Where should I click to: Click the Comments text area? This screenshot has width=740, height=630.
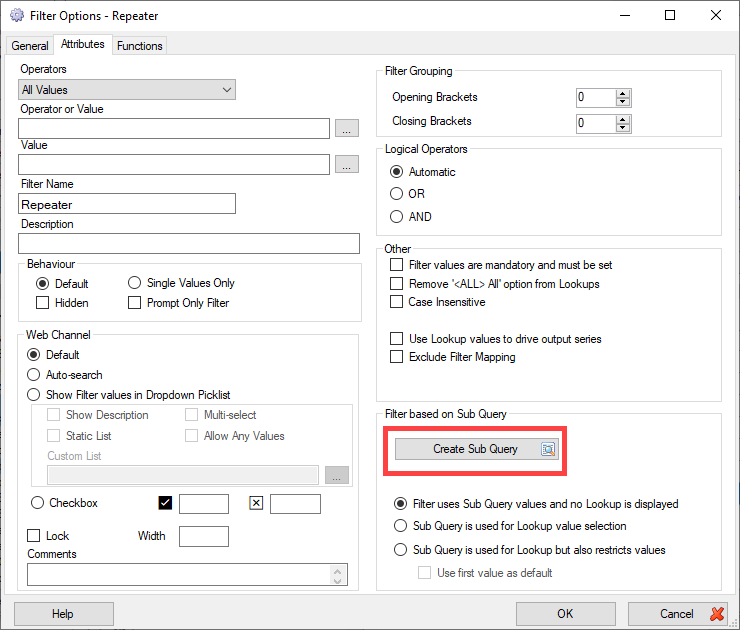[187, 574]
